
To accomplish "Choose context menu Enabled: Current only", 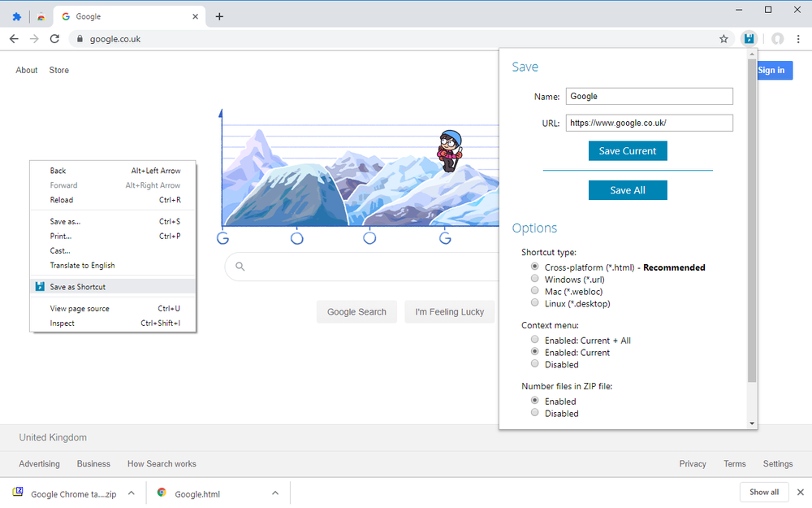I will (534, 351).
